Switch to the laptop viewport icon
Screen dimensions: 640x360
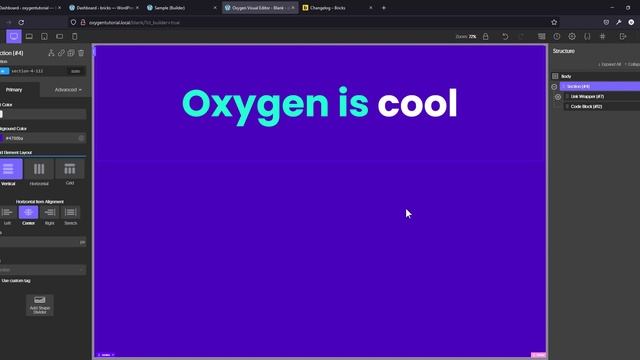coord(29,37)
